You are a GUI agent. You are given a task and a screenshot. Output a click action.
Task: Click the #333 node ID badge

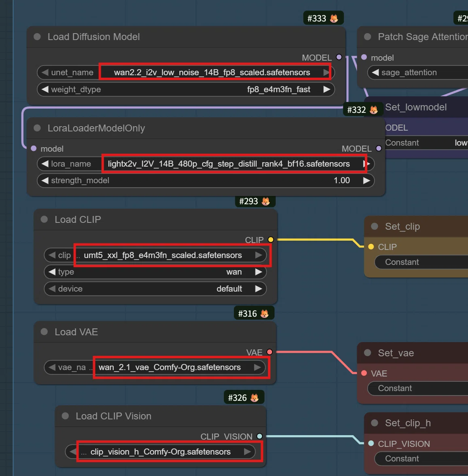point(323,18)
